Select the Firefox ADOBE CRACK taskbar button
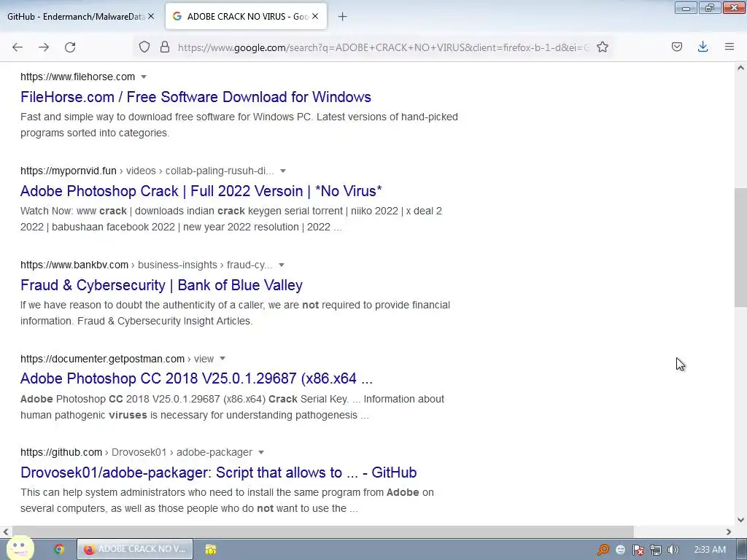The height and width of the screenshot is (560, 747). 135,549
